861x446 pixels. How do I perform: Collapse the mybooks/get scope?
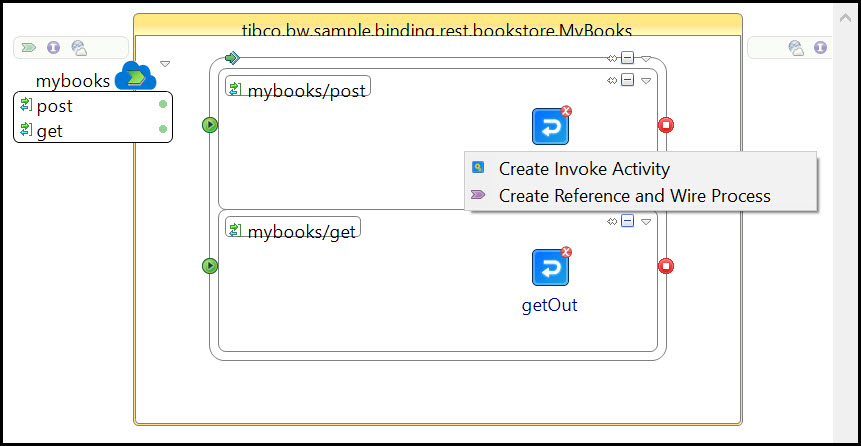point(627,221)
